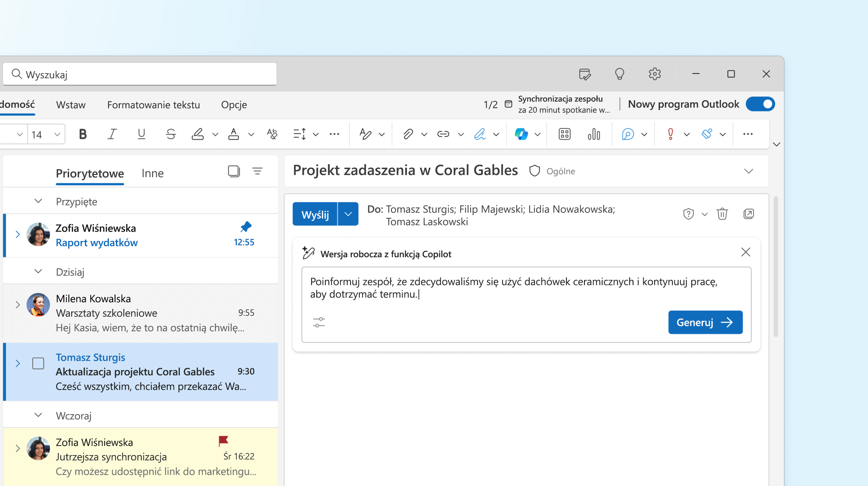The height and width of the screenshot is (486, 868).
Task: Discard the draft with trash icon
Action: coord(722,214)
